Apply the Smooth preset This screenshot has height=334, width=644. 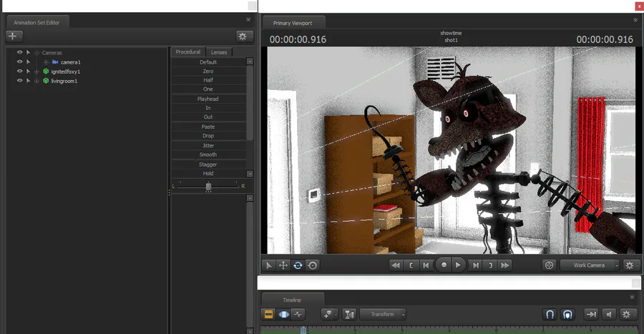click(208, 154)
